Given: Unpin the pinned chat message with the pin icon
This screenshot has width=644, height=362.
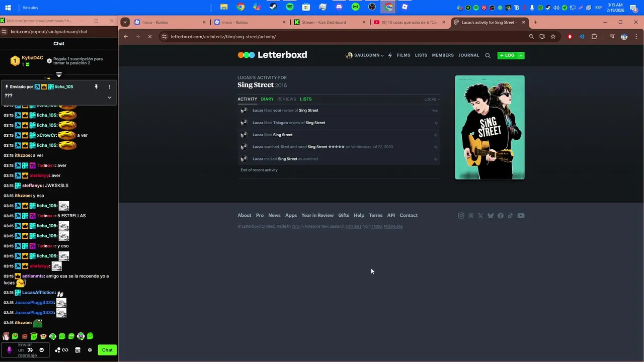Looking at the screenshot, I should coord(96,87).
